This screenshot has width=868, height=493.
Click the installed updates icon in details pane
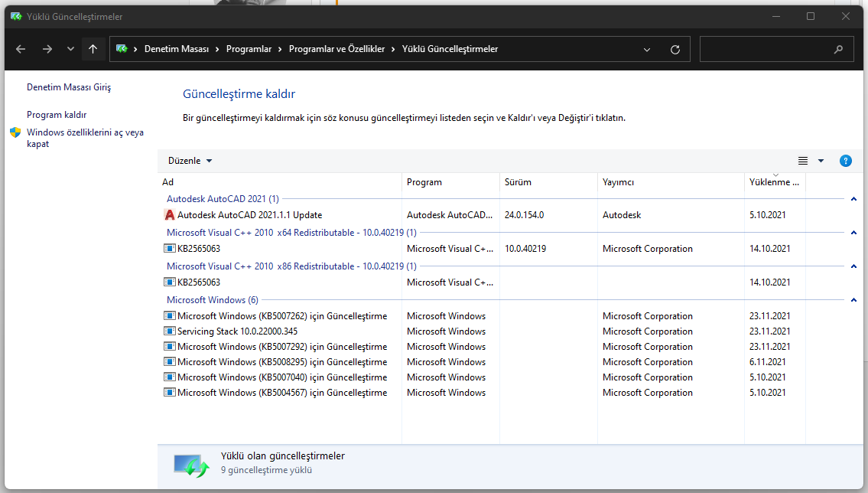tap(191, 465)
